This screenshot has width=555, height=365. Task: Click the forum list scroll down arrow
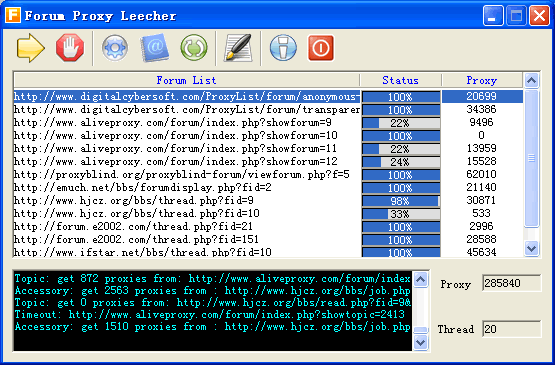click(531, 248)
